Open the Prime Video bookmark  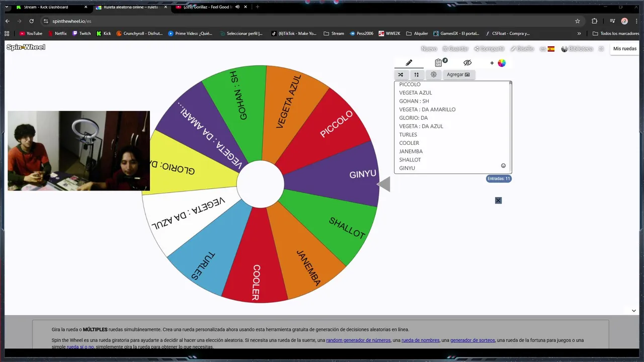pos(190,34)
